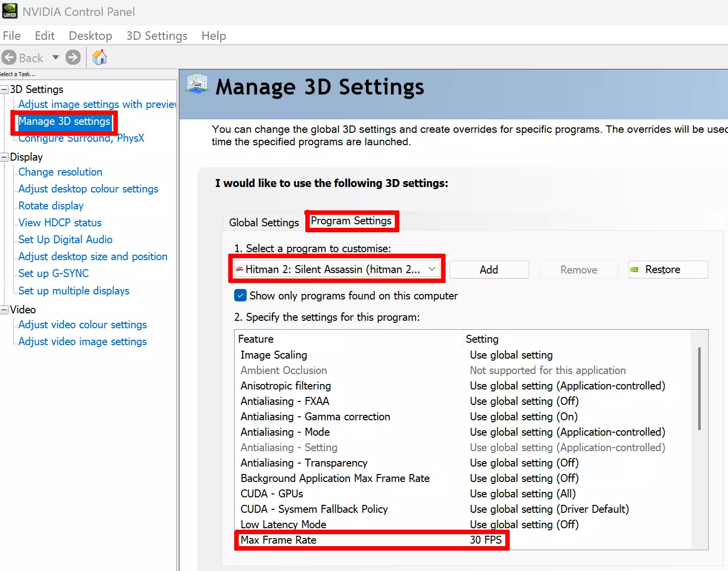Open the 3D Settings menu
The width and height of the screenshot is (728, 571).
tap(157, 36)
